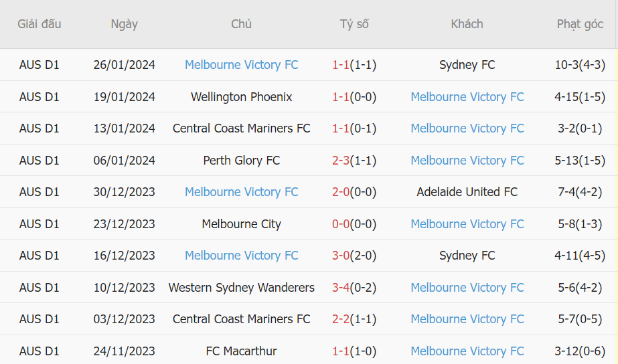Screen dimensions: 618x364
Task: Select Wellington Phoenix team name
Action: tap(241, 97)
